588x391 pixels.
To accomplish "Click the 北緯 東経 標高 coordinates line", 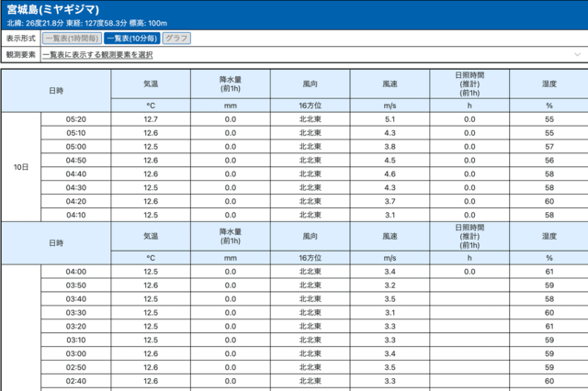I will pos(87,23).
